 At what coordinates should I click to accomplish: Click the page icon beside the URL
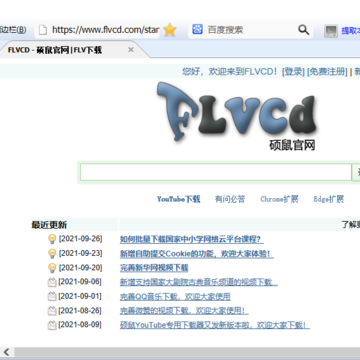[42, 30]
